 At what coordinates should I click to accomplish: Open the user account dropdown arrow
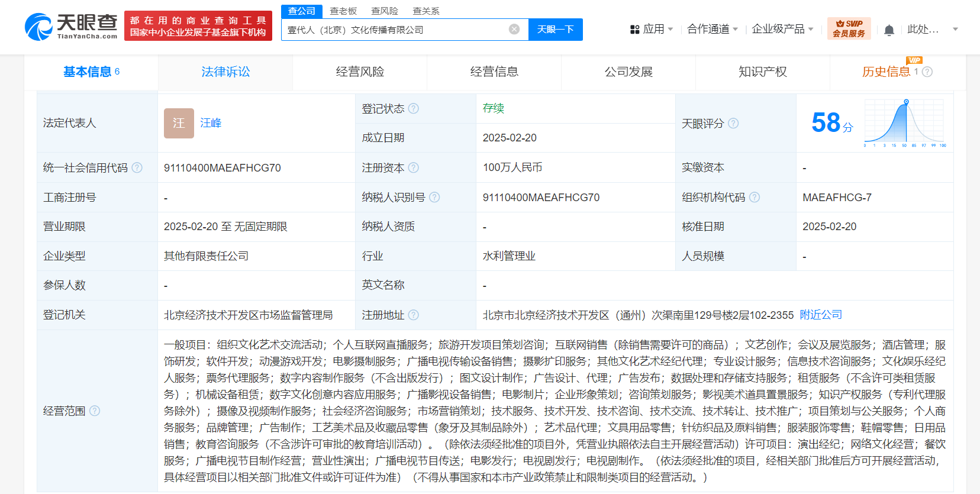(955, 29)
